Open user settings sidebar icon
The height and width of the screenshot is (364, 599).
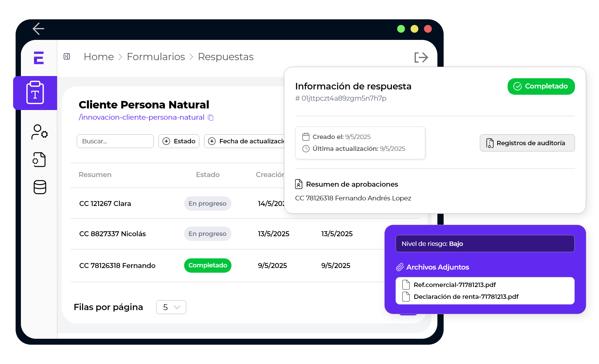point(39,132)
